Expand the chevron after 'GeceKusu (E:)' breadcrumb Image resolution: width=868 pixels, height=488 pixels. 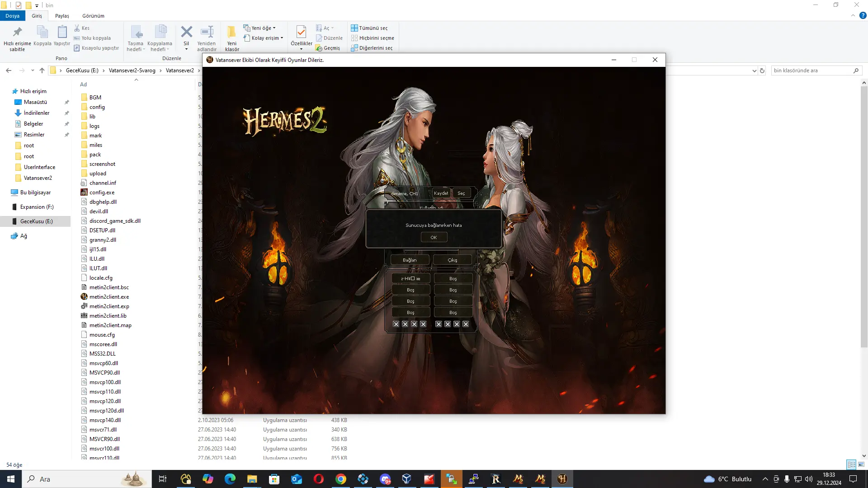(x=104, y=70)
